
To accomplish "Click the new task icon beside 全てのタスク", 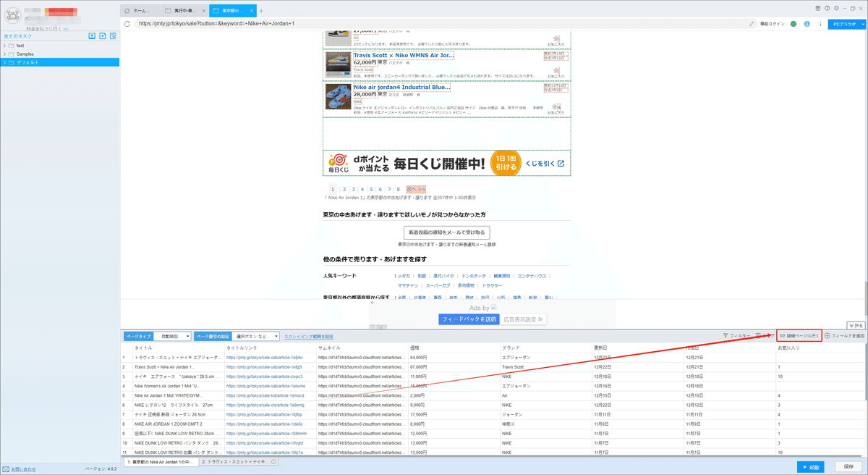I will pos(103,36).
